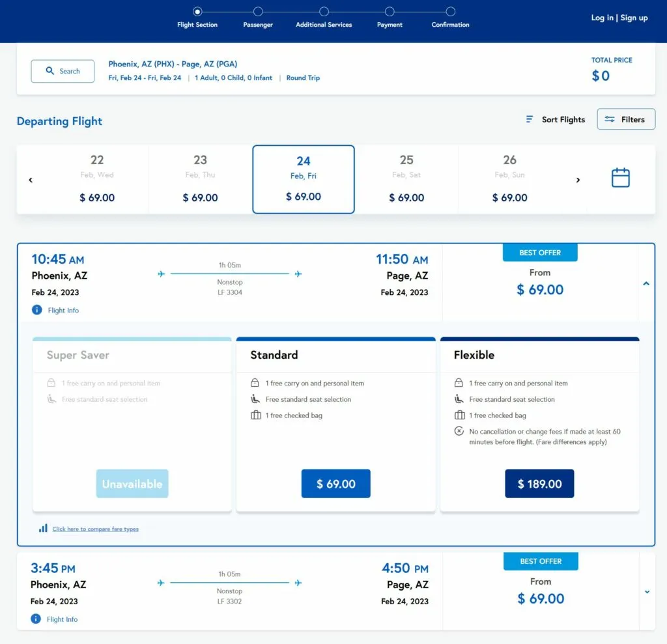
Task: Click info icon for the 10:45 AM flight
Action: click(x=37, y=310)
